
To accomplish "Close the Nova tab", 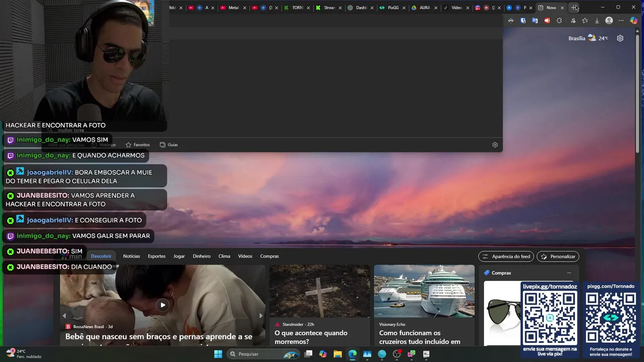I will click(x=562, y=8).
